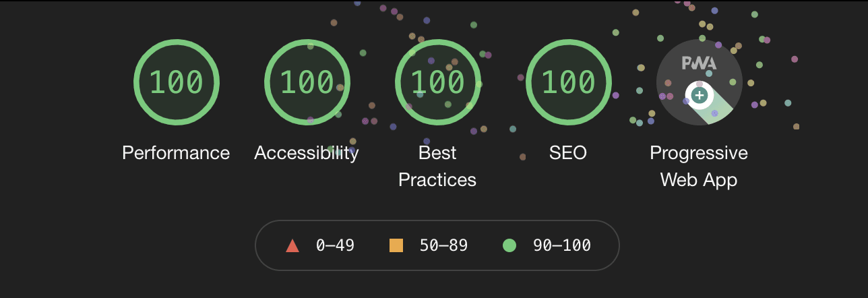
Task: Click the 100 number in SEO gauge
Action: point(568,82)
